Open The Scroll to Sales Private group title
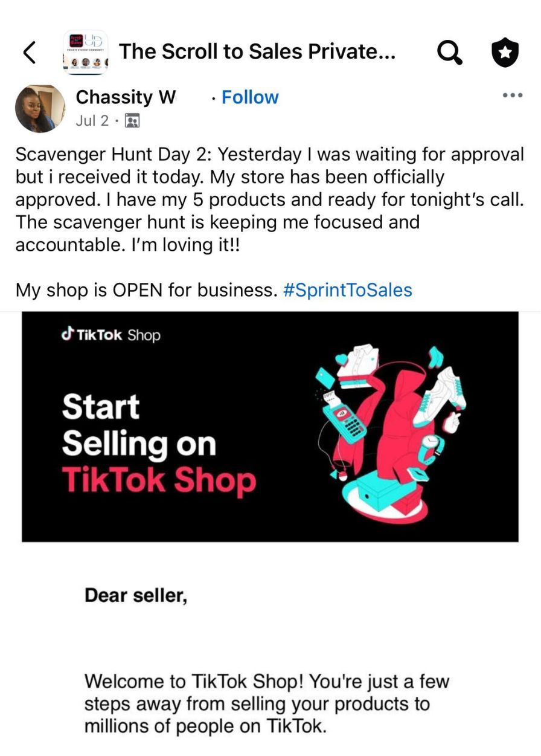Image resolution: width=541 pixels, height=756 pixels. point(257,52)
